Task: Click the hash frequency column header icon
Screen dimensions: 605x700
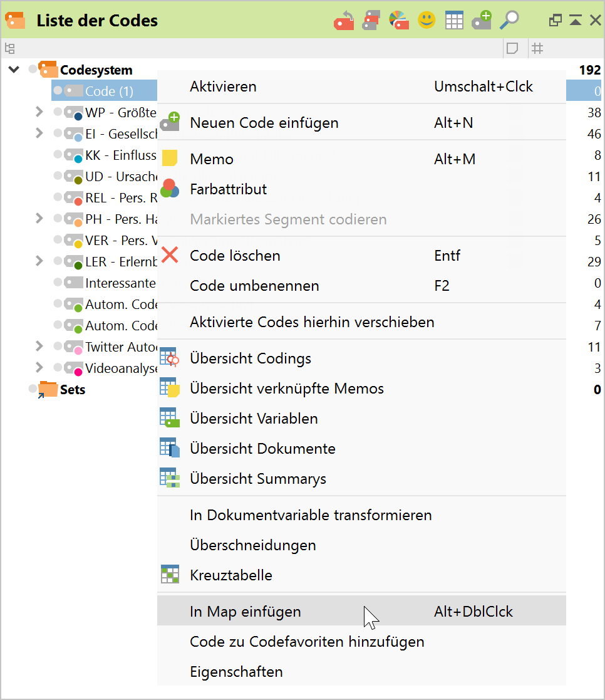Action: (537, 48)
